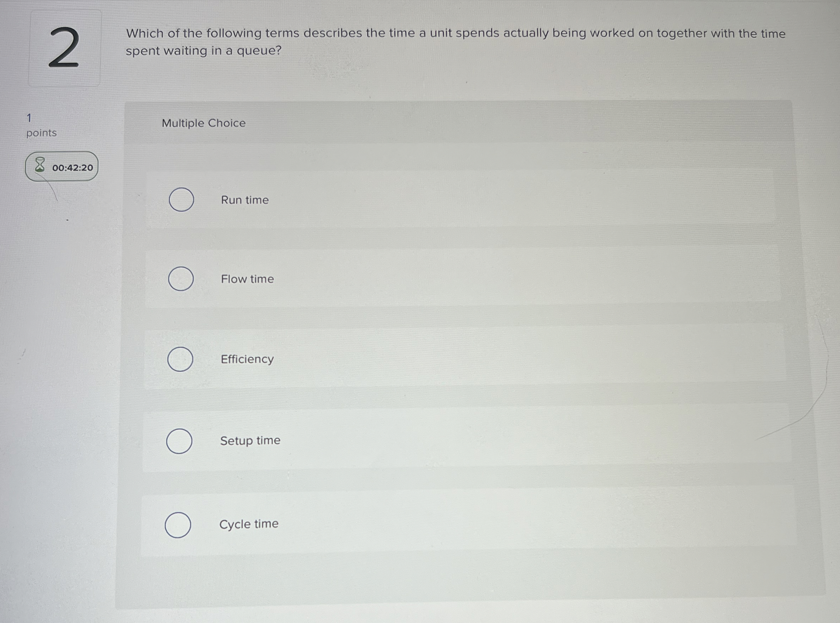Image resolution: width=840 pixels, height=623 pixels.
Task: Click the question text about queue time
Action: 455,41
